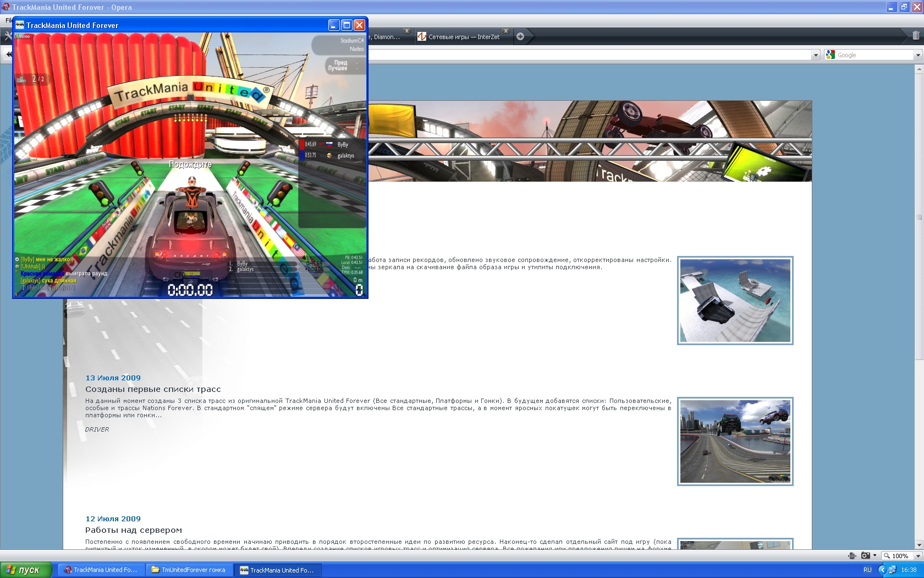Expand the address bar history dropdown
The height and width of the screenshot is (578, 924).
pyautogui.click(x=816, y=55)
